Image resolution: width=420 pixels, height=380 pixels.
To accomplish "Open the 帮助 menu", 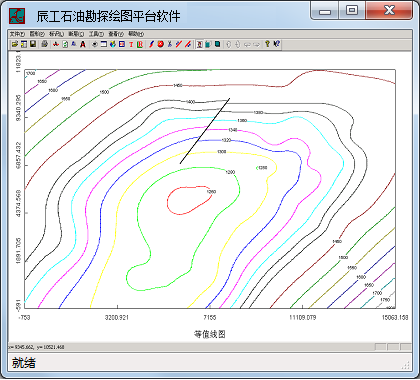I will pos(136,34).
